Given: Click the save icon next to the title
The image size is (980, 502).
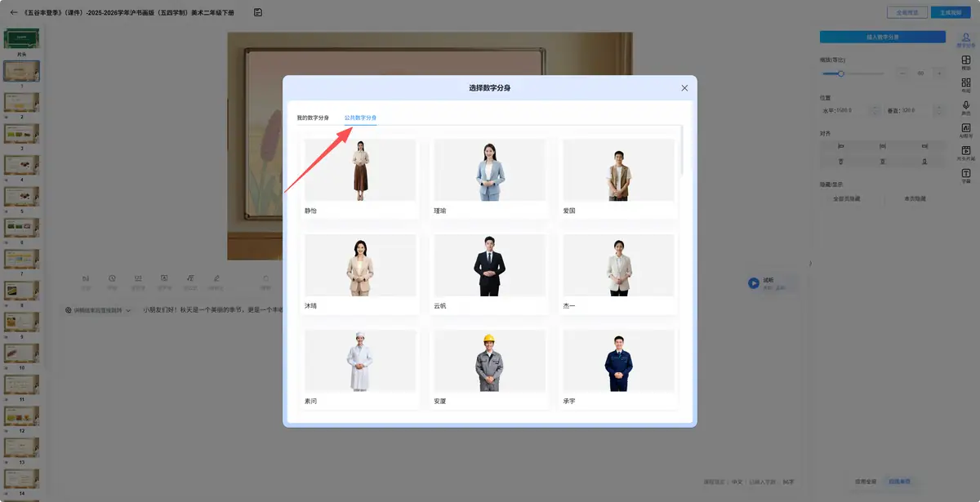Looking at the screenshot, I should point(258,12).
